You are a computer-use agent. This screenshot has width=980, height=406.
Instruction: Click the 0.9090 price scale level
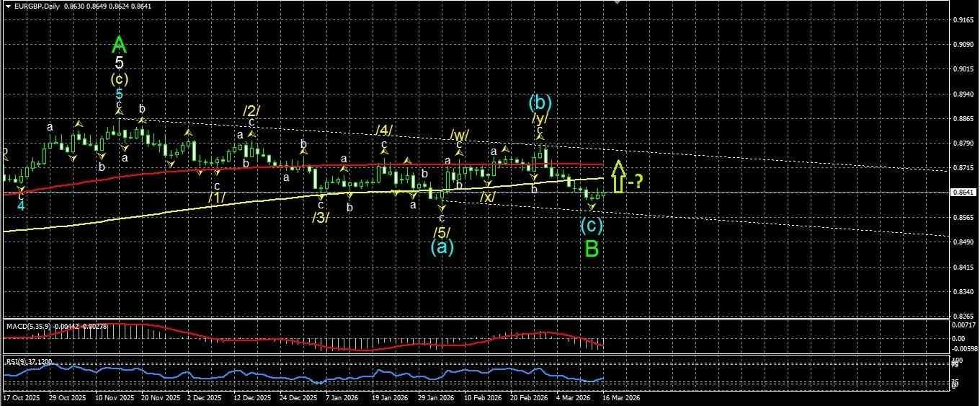pos(964,45)
